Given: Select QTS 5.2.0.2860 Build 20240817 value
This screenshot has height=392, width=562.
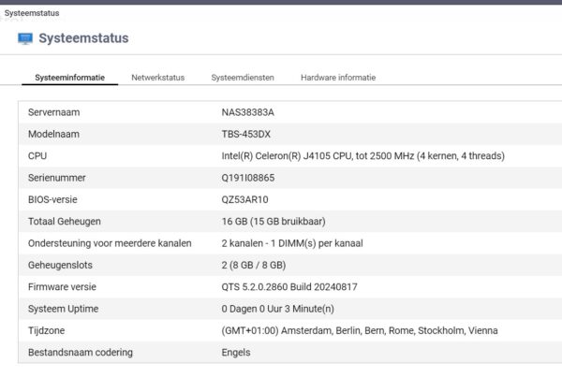Looking at the screenshot, I should pyautogui.click(x=289, y=287).
